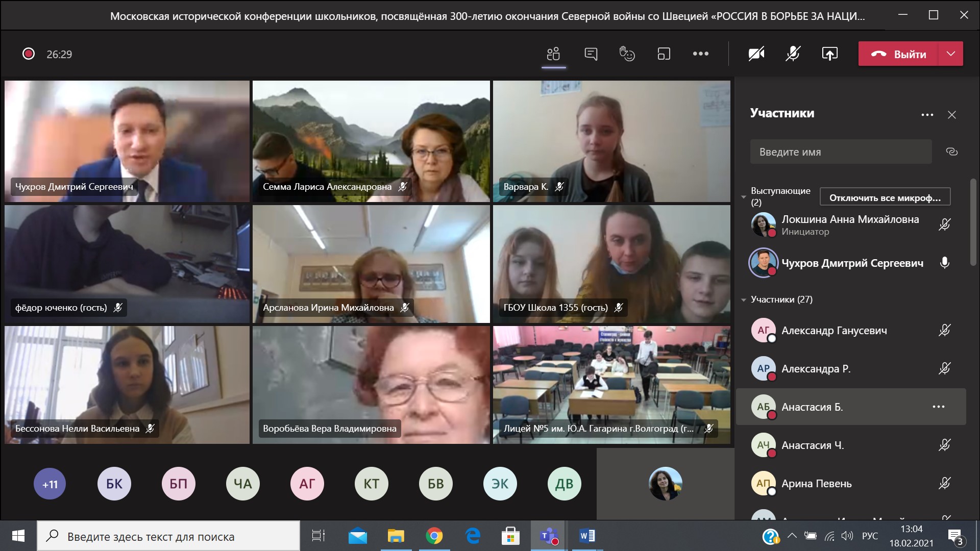
Task: Click the Windows taskbar search box
Action: [168, 536]
